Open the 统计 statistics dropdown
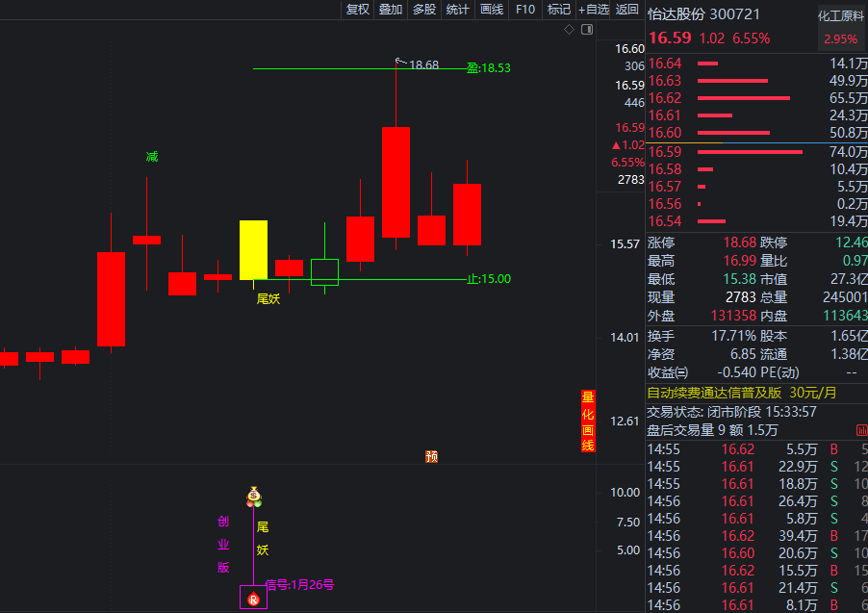Image resolution: width=868 pixels, height=613 pixels. 457,10
